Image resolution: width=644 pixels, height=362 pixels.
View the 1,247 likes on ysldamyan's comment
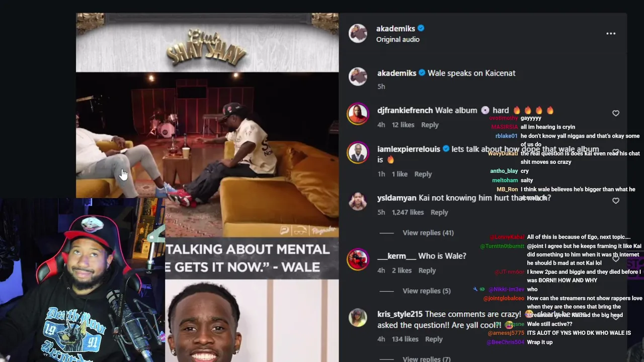pyautogui.click(x=408, y=212)
